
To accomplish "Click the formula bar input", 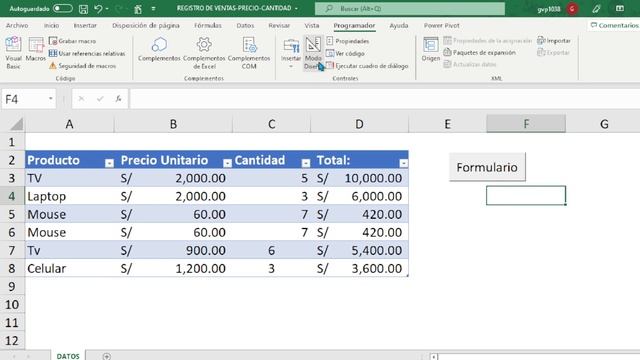I will [x=384, y=99].
